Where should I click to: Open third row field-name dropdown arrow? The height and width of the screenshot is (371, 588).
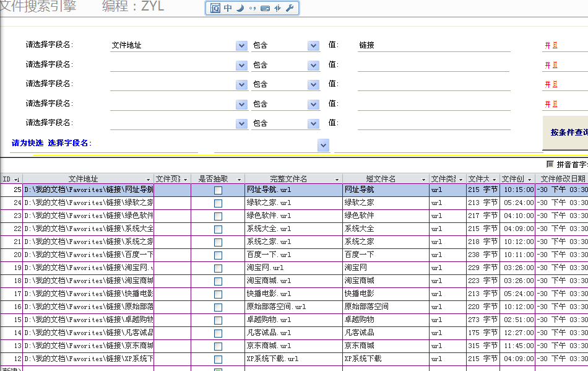coord(242,85)
